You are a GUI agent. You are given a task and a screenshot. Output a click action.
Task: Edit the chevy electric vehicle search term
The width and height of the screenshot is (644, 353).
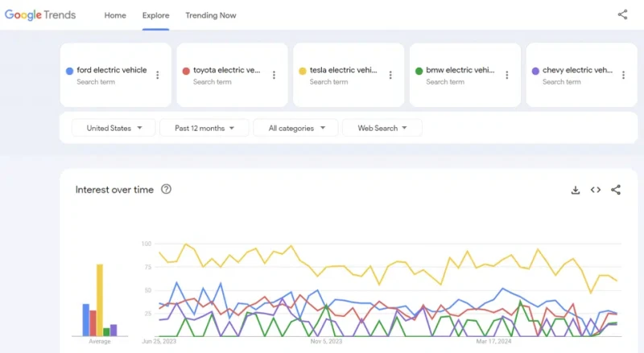point(577,70)
